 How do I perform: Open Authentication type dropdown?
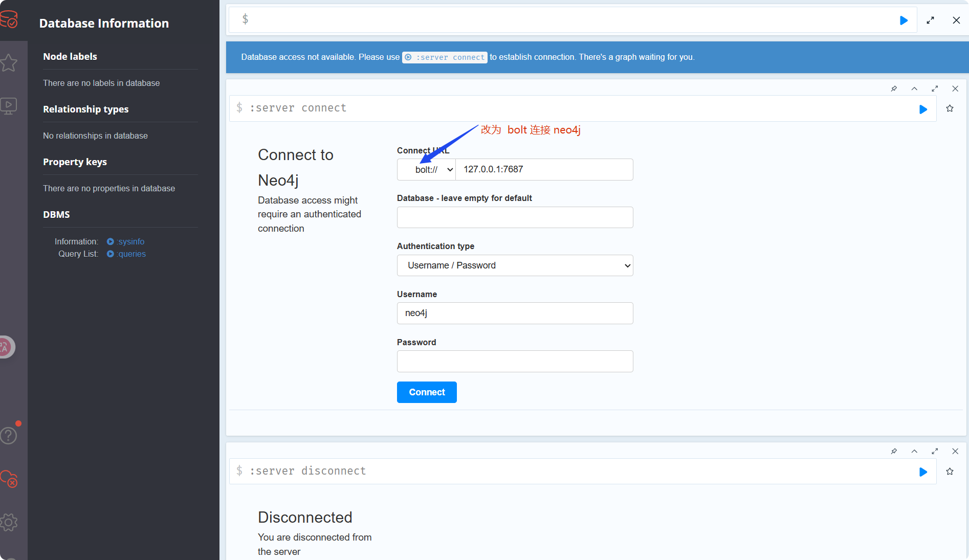tap(515, 265)
